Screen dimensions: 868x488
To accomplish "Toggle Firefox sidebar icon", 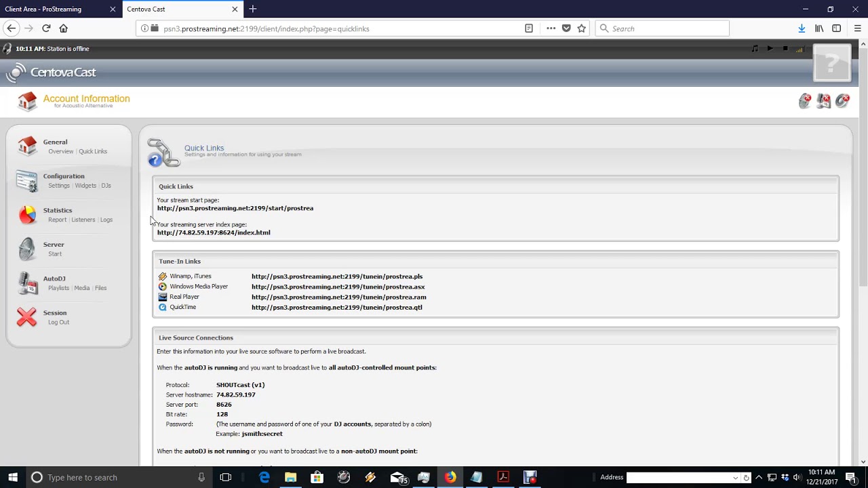I will [x=837, y=28].
